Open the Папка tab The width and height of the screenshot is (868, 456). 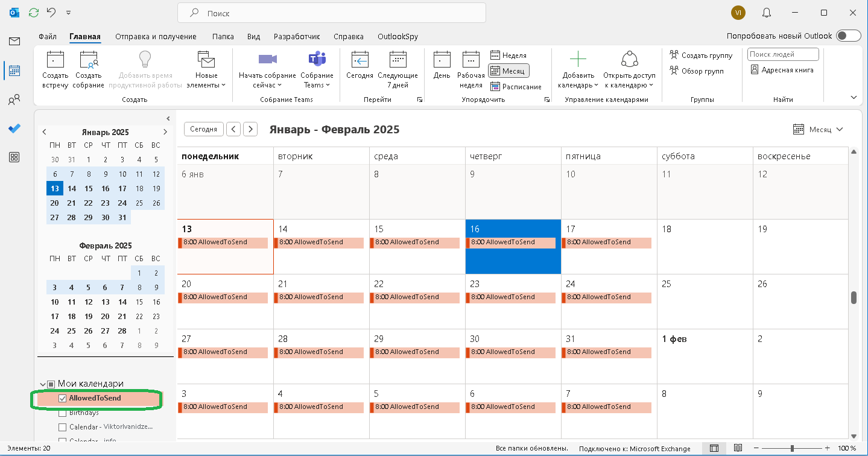(x=223, y=36)
